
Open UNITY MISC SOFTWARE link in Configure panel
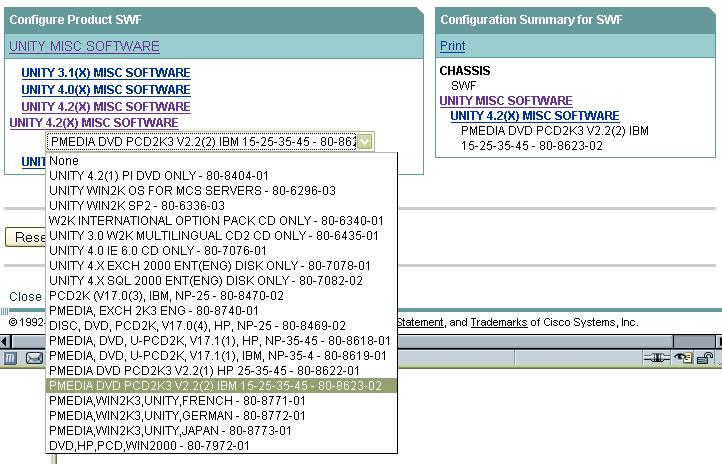(84, 46)
